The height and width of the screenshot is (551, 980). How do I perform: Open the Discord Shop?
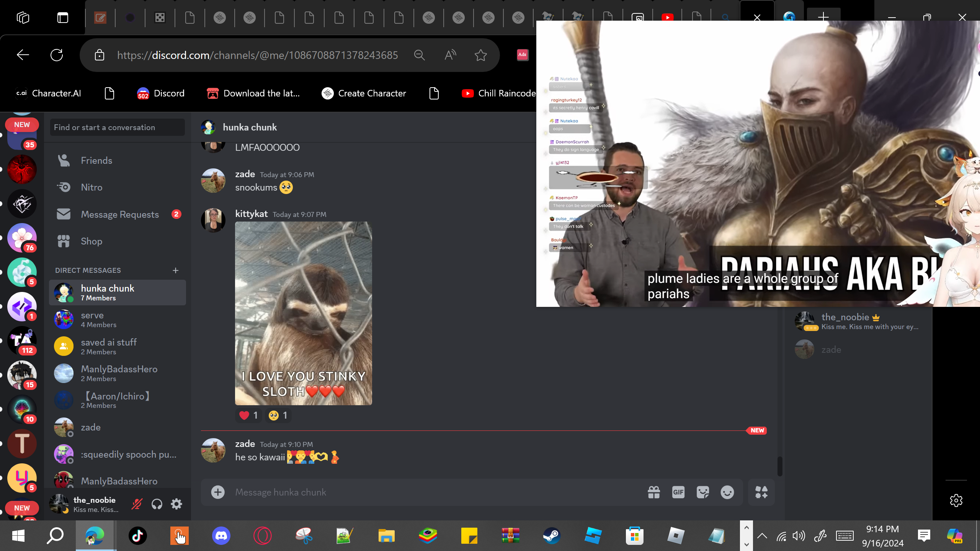[x=118, y=241]
